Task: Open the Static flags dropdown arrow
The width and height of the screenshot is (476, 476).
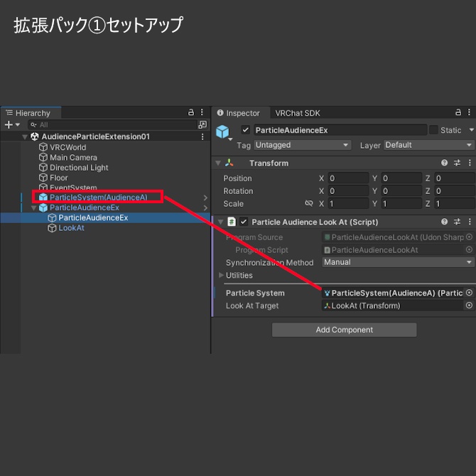Action: click(472, 130)
